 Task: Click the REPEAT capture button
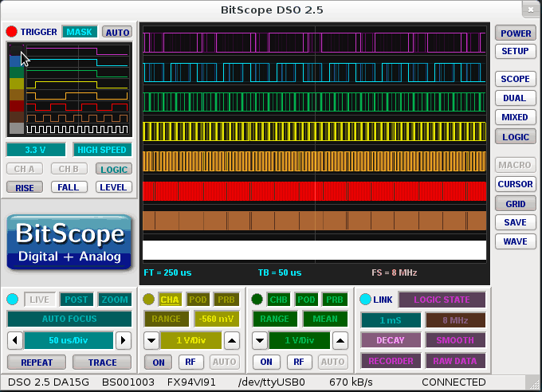[37, 363]
